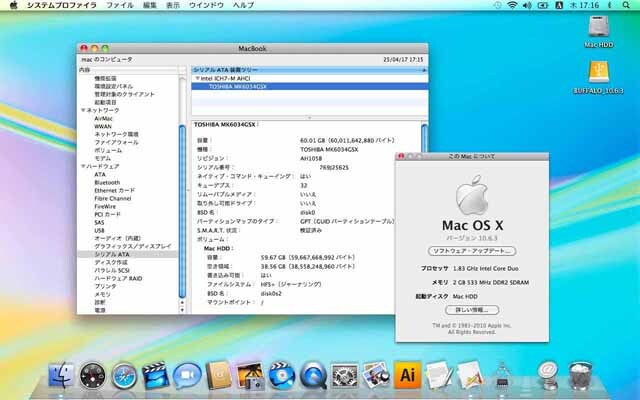Click the Time Machine menu bar icon
This screenshot has width=640, height=400.
pos(498,5)
